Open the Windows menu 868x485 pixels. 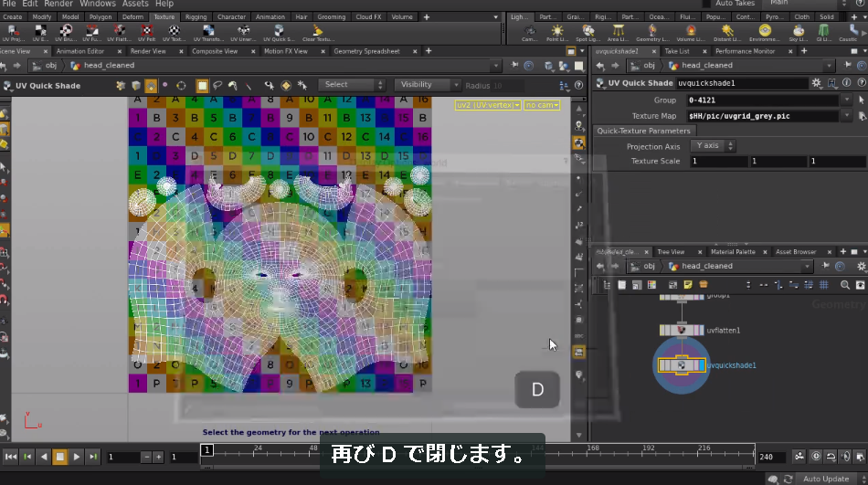98,4
